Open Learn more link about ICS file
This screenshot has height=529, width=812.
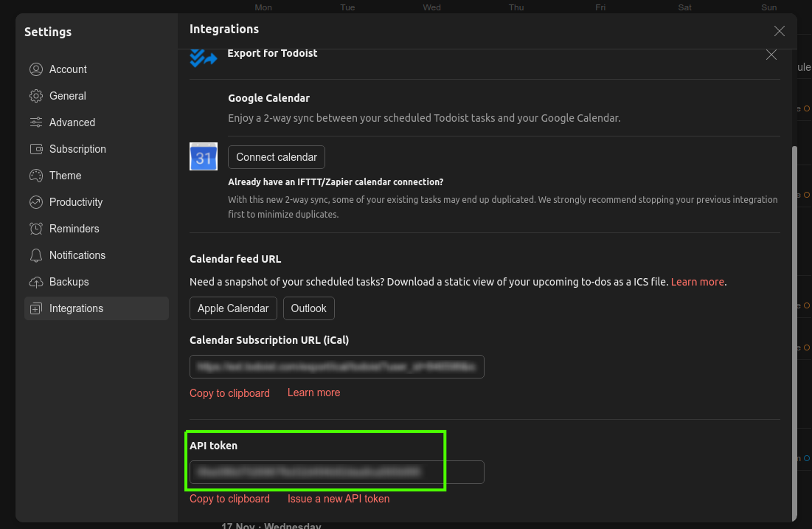[x=697, y=282]
